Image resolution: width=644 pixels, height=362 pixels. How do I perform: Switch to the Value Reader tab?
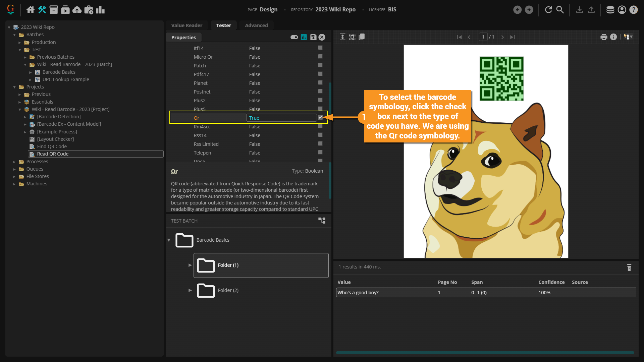[x=186, y=25]
